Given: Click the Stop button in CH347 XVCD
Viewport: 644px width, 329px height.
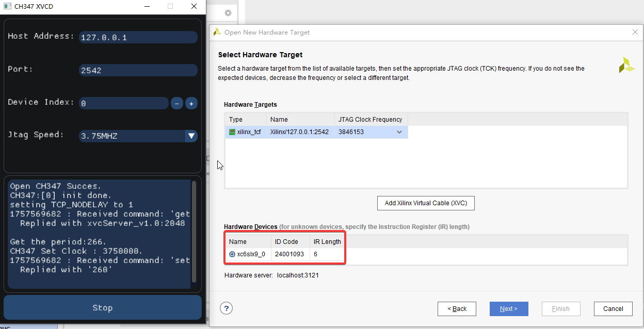Looking at the screenshot, I should [103, 308].
